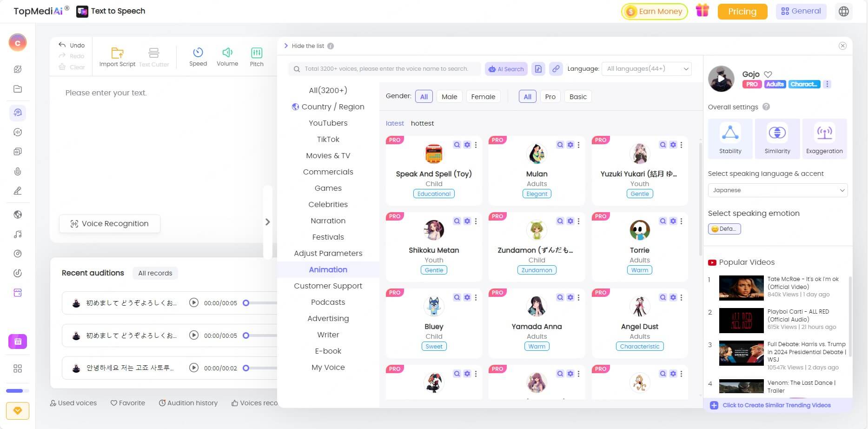Screen dimensions: 868x429
Task: Select the All gender filter
Action: (424, 97)
